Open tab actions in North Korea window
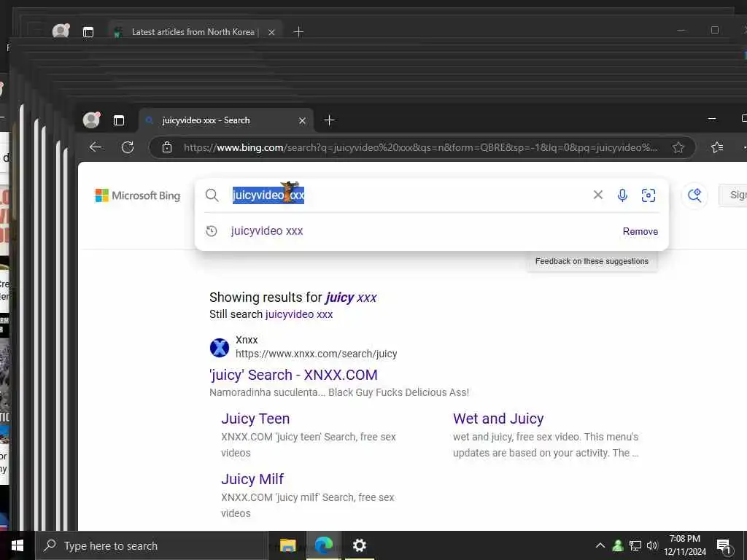The image size is (747, 560). pos(88,32)
